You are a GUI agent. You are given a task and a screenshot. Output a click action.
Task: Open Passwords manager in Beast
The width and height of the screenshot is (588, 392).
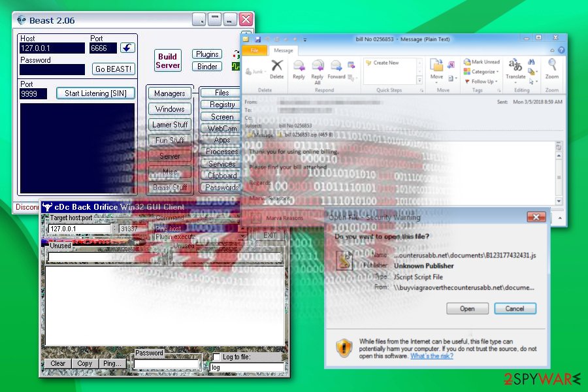(221, 187)
